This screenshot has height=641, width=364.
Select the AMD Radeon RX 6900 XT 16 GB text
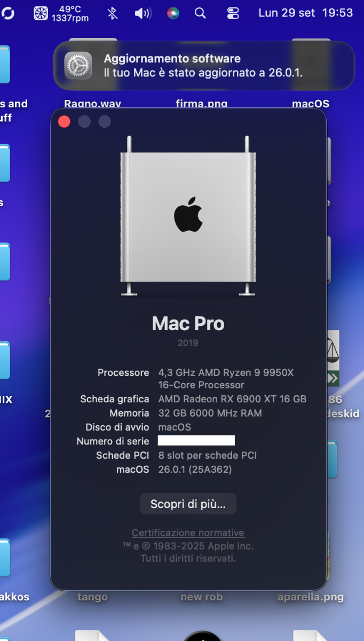coord(233,399)
